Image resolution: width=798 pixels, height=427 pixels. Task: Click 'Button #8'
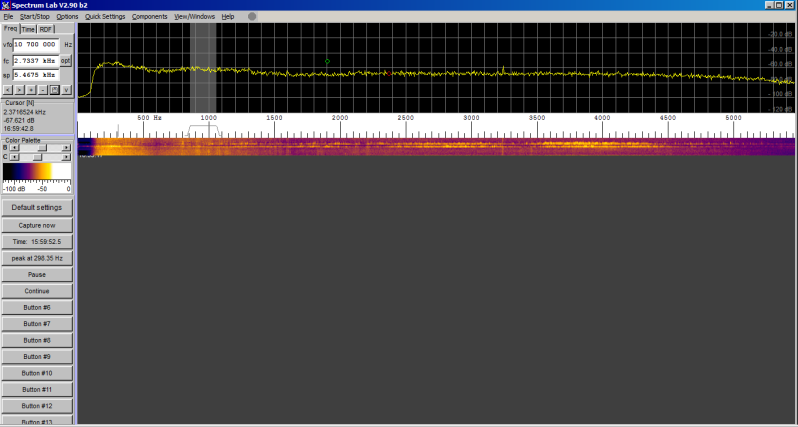(x=37, y=340)
